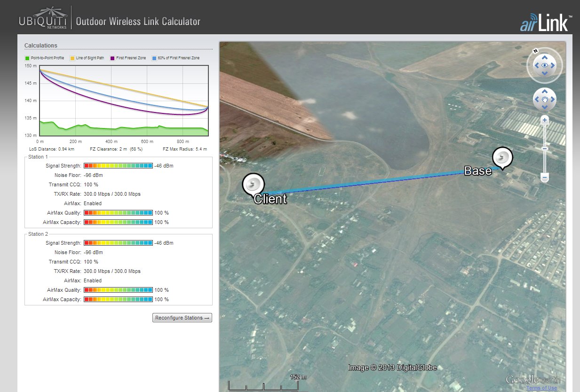Click the look-right arrow beside eye control

(553, 65)
